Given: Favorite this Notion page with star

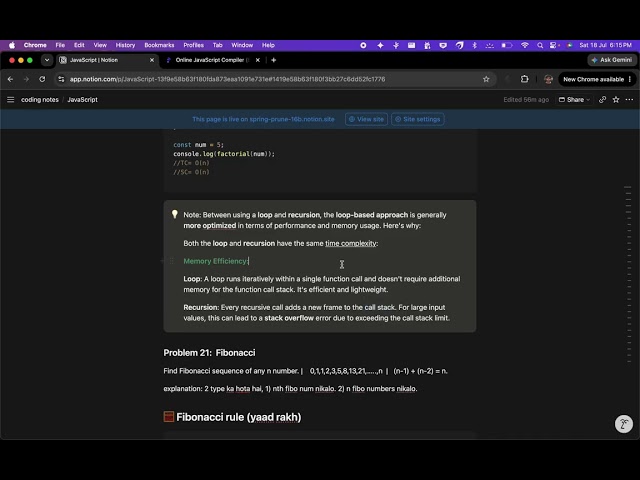Looking at the screenshot, I should click(x=616, y=100).
